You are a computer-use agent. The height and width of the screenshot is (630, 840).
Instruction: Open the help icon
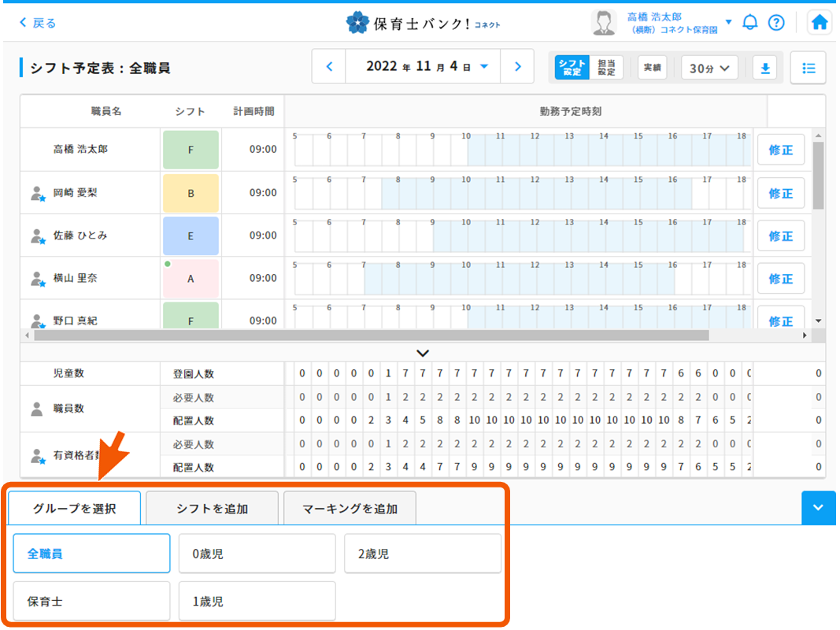point(776,22)
